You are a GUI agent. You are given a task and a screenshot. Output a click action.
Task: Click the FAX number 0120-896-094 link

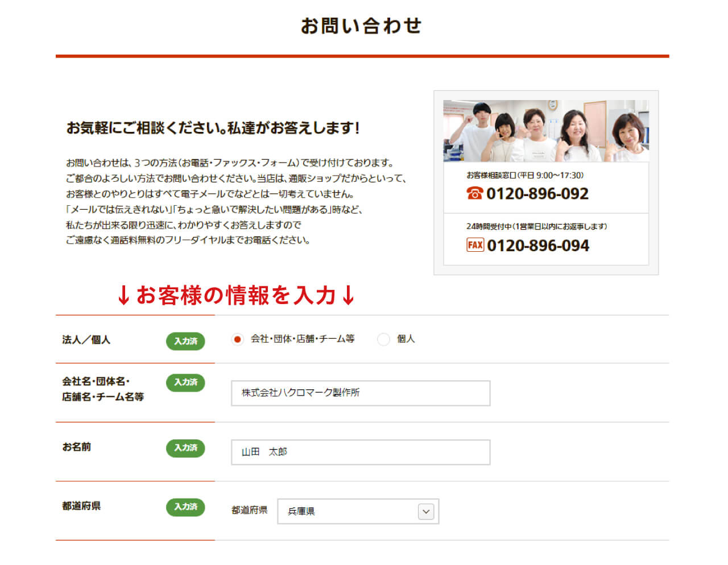(539, 246)
